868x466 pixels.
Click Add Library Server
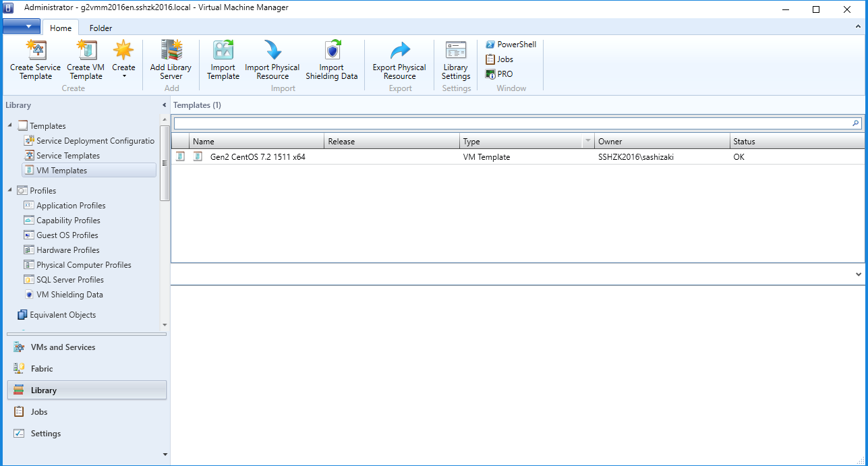tap(171, 61)
